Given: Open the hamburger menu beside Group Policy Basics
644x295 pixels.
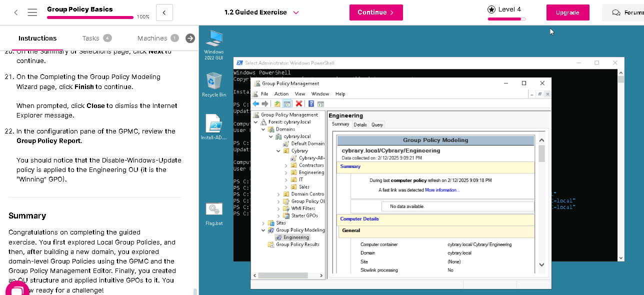Looking at the screenshot, I should [x=32, y=12].
